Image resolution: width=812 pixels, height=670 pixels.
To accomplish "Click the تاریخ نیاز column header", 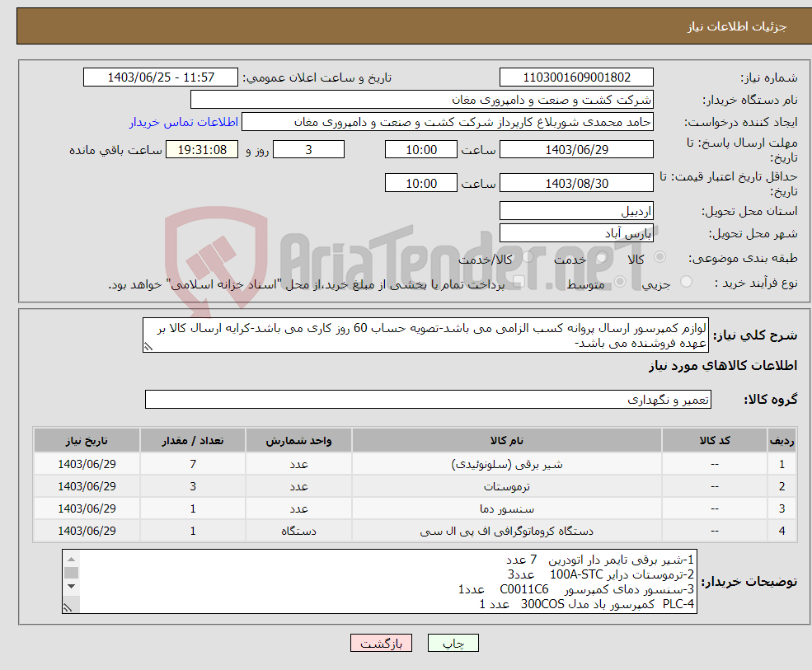I will tap(87, 441).
